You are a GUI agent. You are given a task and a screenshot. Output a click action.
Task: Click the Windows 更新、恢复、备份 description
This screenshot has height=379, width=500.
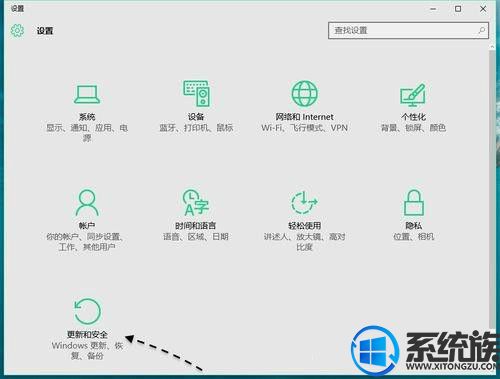[87, 351]
